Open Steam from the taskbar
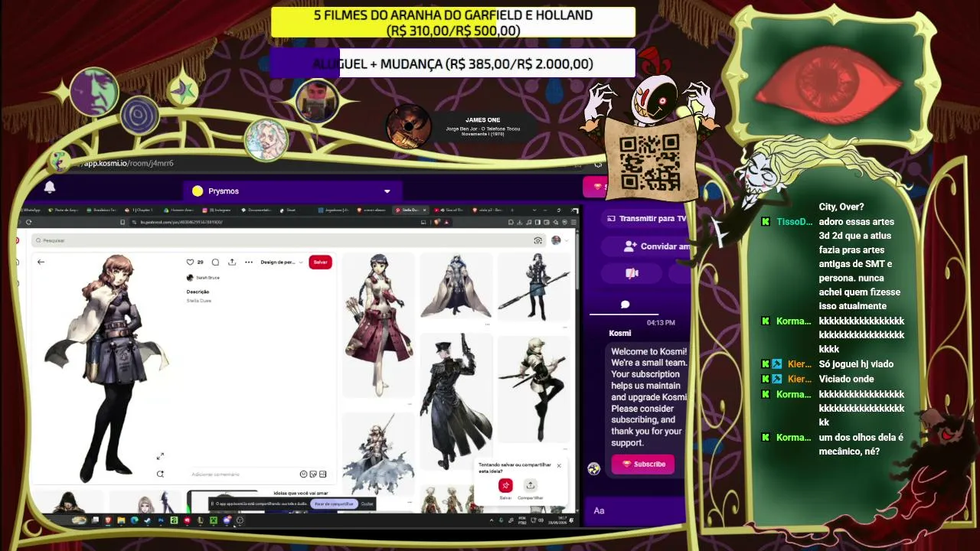 click(x=147, y=520)
